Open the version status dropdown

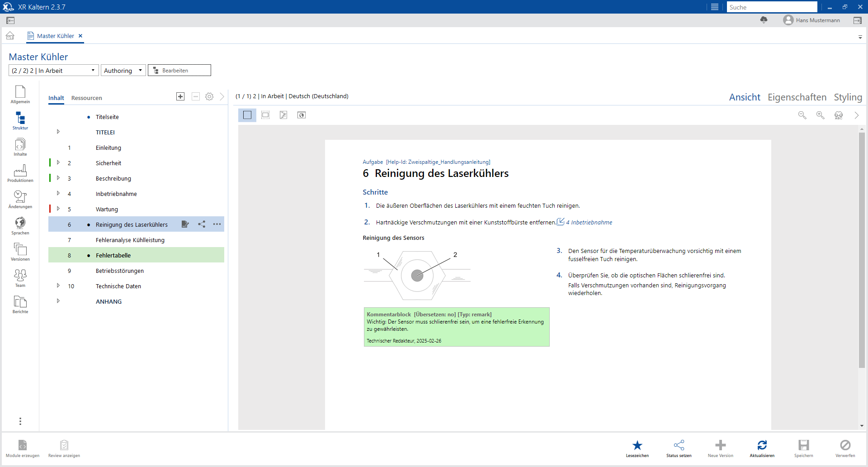tap(53, 71)
